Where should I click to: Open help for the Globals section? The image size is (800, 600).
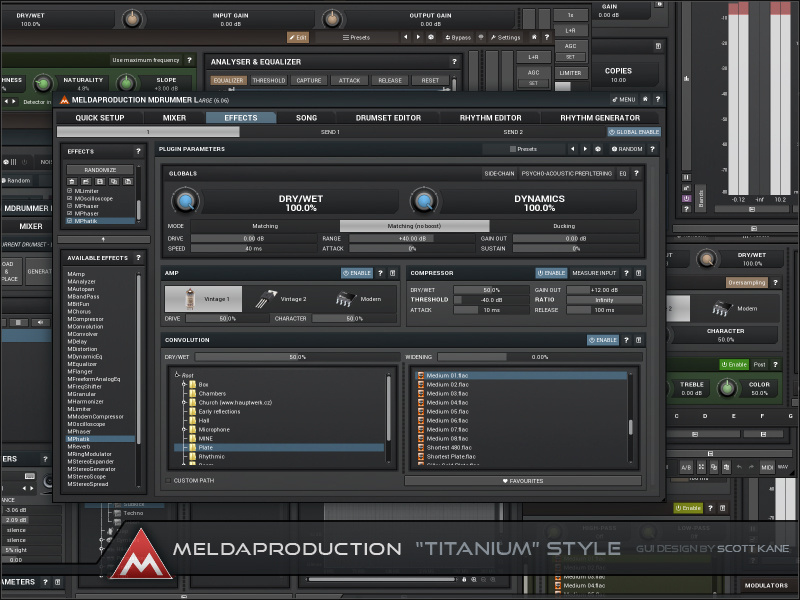(x=638, y=173)
